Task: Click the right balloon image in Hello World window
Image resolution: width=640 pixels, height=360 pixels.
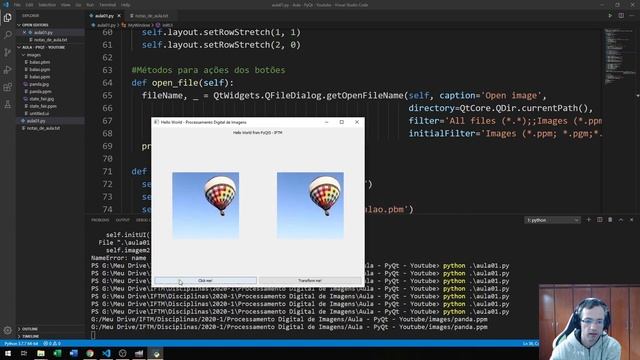Action: [x=310, y=205]
